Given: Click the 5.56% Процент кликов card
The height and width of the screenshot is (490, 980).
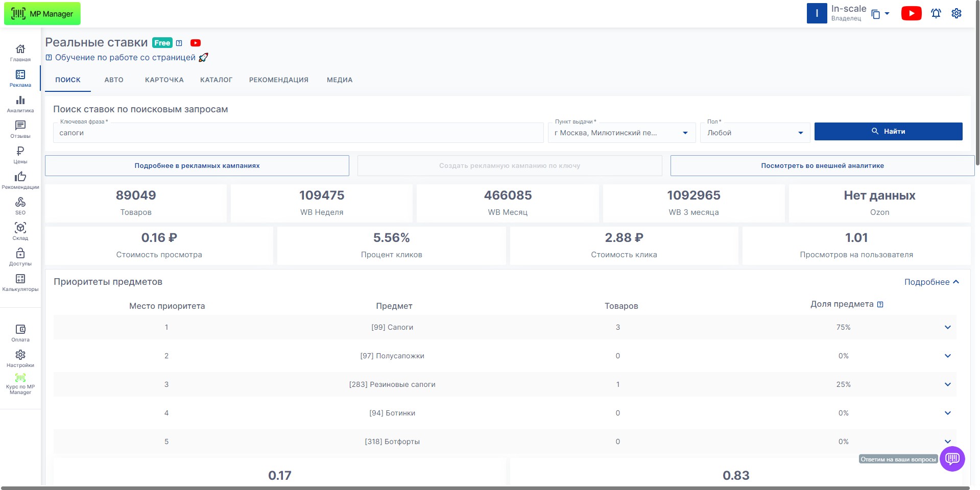Looking at the screenshot, I should tap(391, 246).
